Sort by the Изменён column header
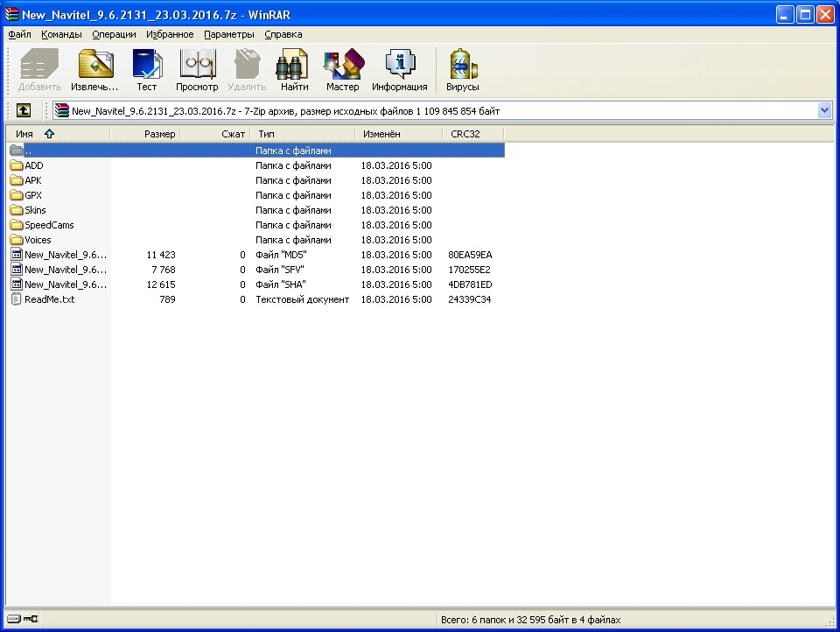The height and width of the screenshot is (632, 840). point(381,134)
